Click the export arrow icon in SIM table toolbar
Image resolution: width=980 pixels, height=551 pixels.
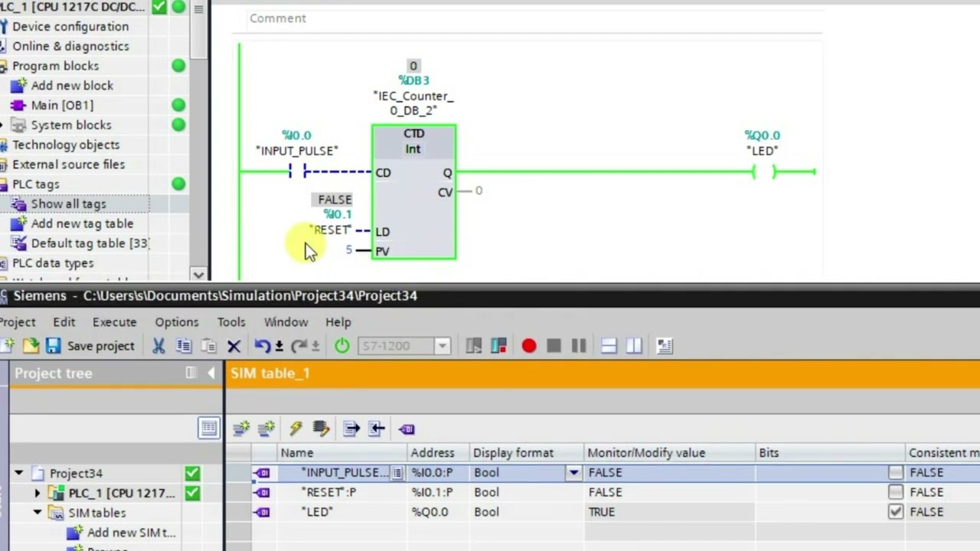tap(351, 429)
